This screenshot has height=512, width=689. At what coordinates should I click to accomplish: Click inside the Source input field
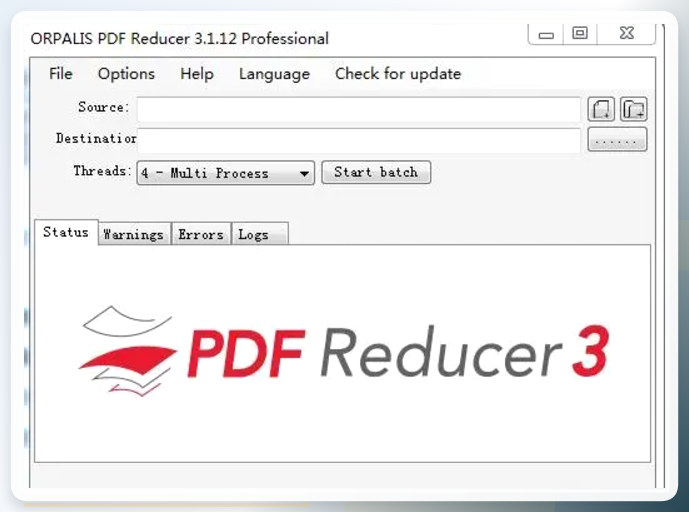click(x=359, y=109)
